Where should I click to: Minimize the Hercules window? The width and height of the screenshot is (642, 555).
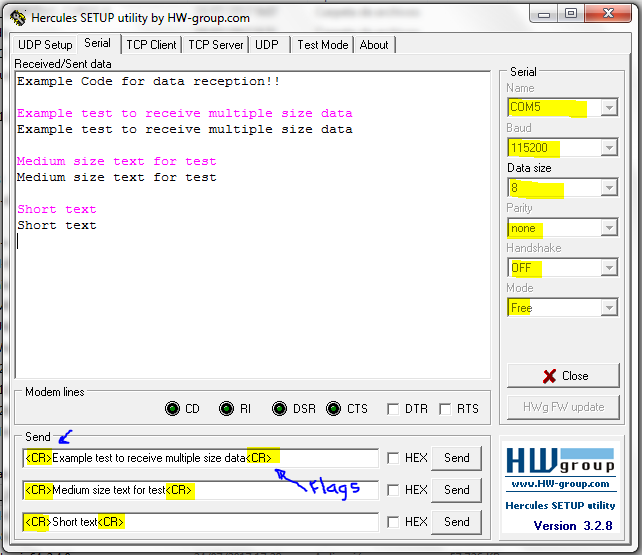[x=544, y=14]
